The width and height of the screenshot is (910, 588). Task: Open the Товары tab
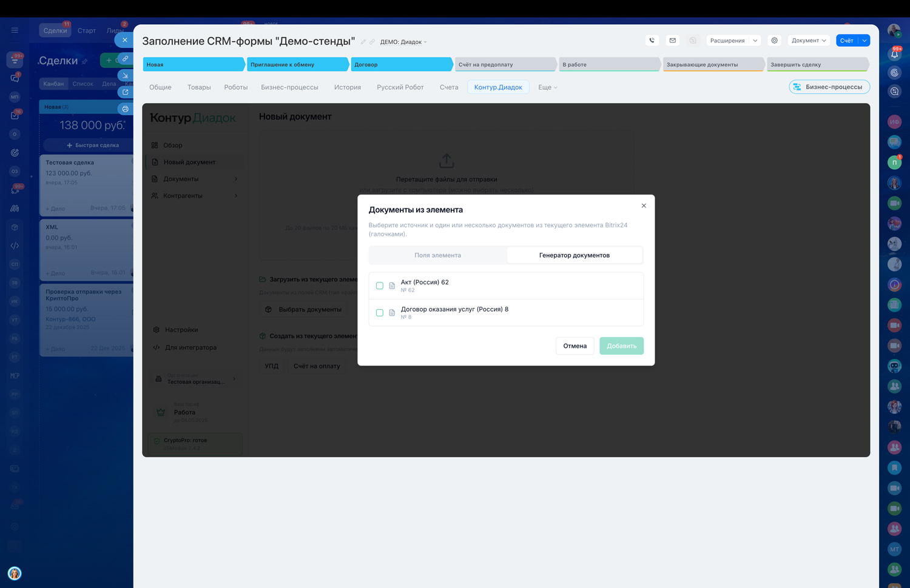coord(199,87)
